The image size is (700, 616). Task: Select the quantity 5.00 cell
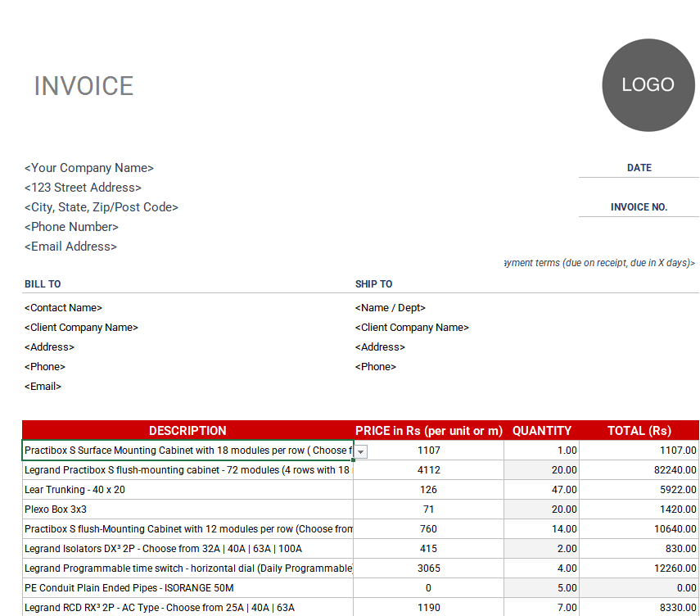541,588
